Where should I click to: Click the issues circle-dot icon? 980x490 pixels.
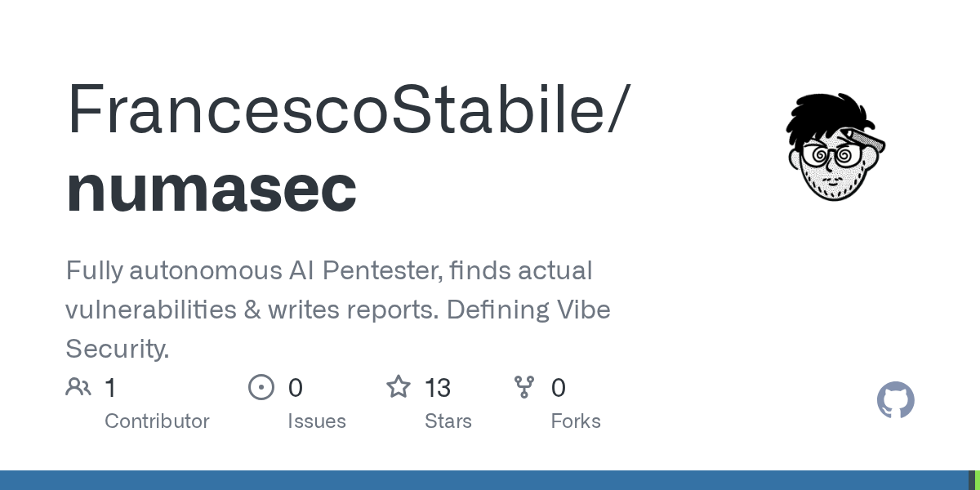tap(261, 387)
